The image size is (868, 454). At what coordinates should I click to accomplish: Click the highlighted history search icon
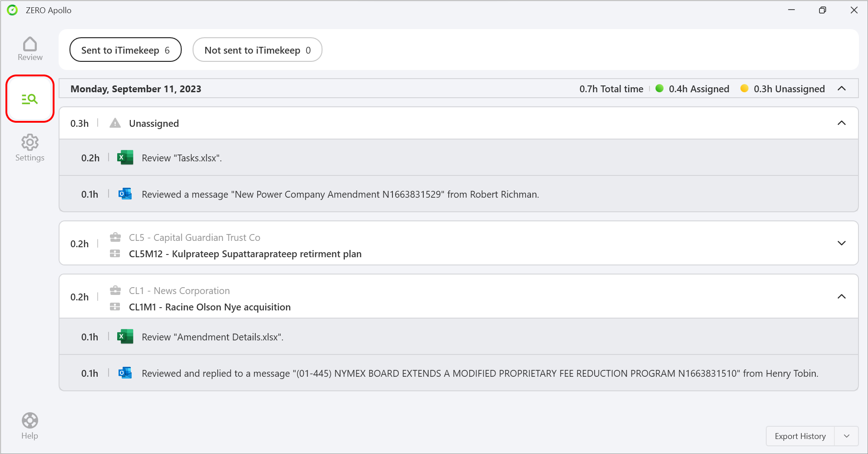pos(30,99)
